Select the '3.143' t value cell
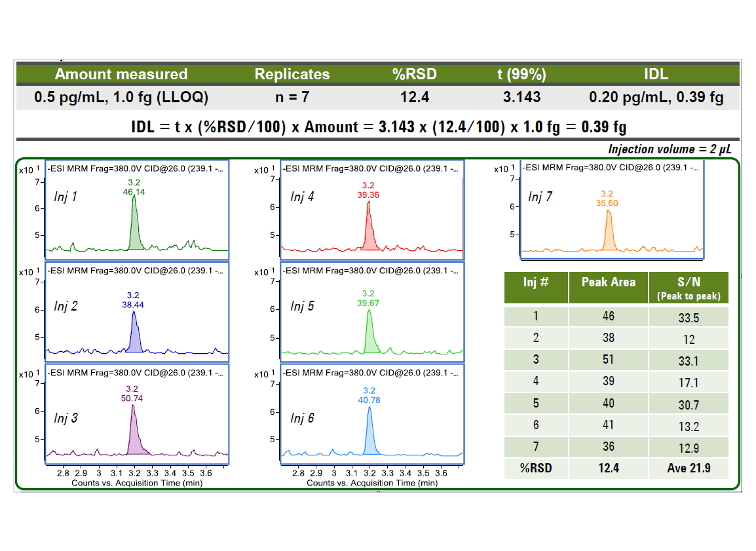The image size is (756, 551). pyautogui.click(x=521, y=98)
